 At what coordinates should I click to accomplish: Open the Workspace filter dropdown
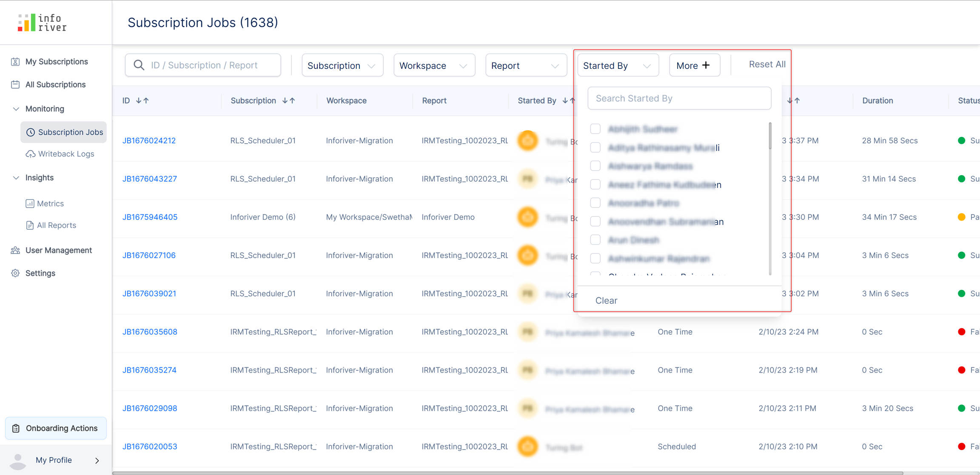(434, 65)
